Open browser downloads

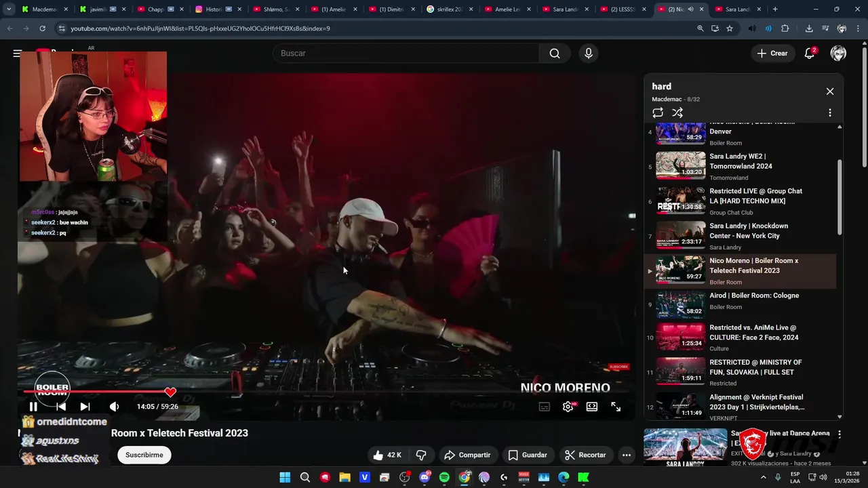(x=809, y=28)
